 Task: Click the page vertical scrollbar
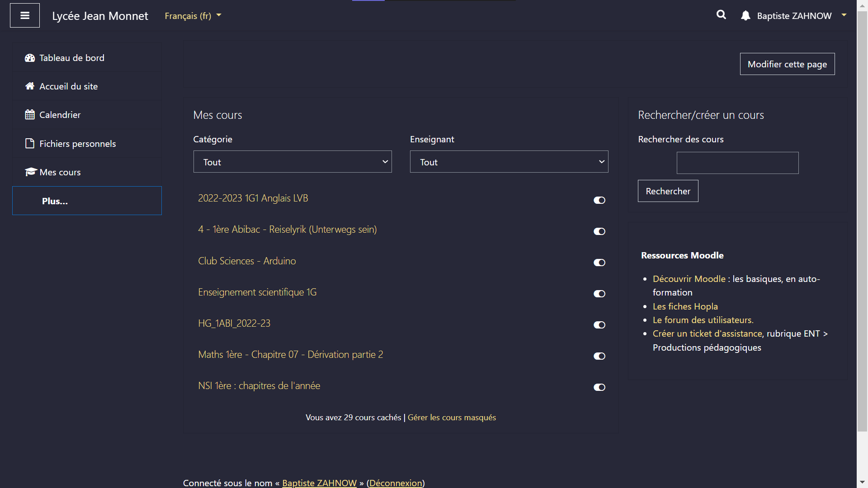862,226
